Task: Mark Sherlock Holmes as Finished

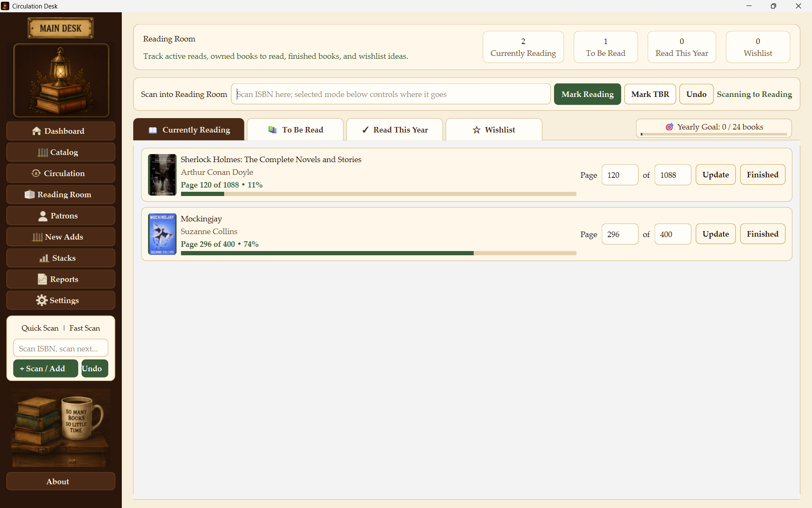Action: point(762,174)
